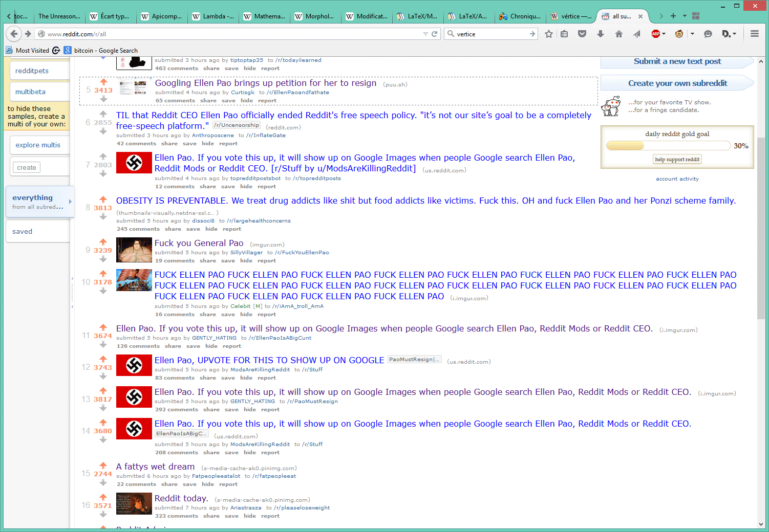Open the smiley chat icon in toolbar
This screenshot has width=769, height=532.
point(708,34)
